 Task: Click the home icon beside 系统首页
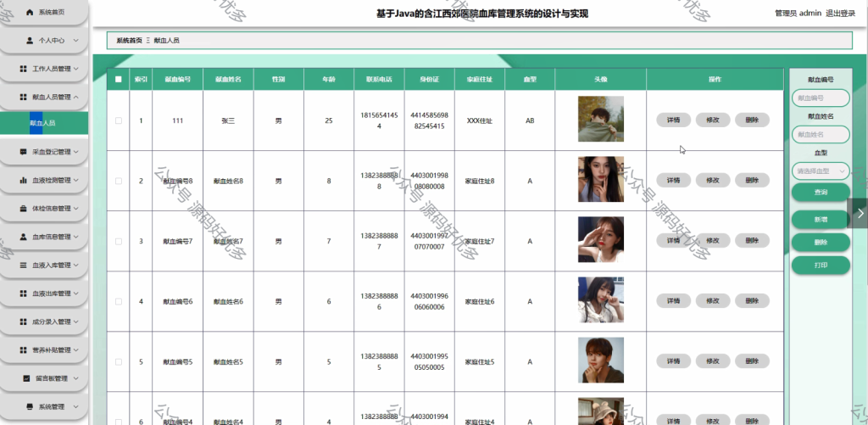tap(30, 12)
